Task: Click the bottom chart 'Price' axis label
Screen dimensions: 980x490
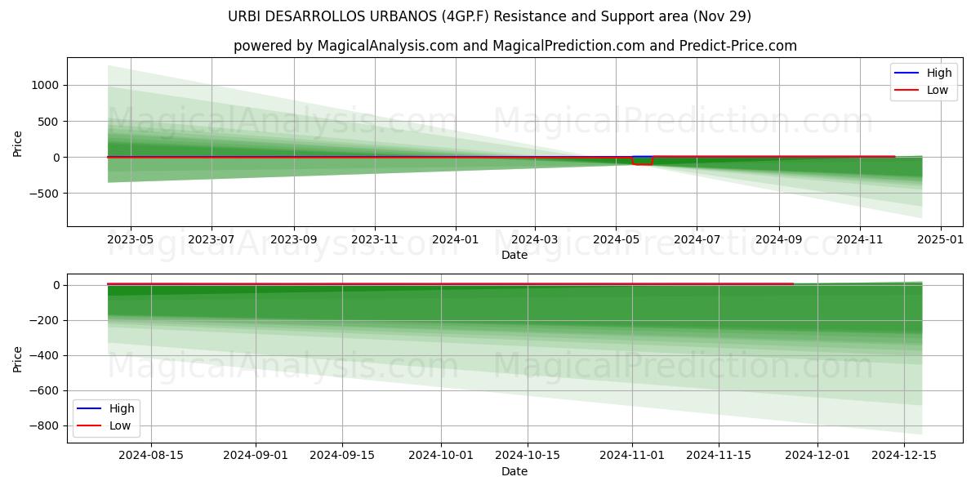Action: coord(18,359)
